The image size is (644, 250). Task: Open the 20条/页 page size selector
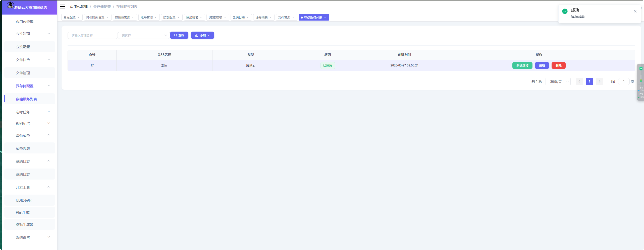coord(558,81)
